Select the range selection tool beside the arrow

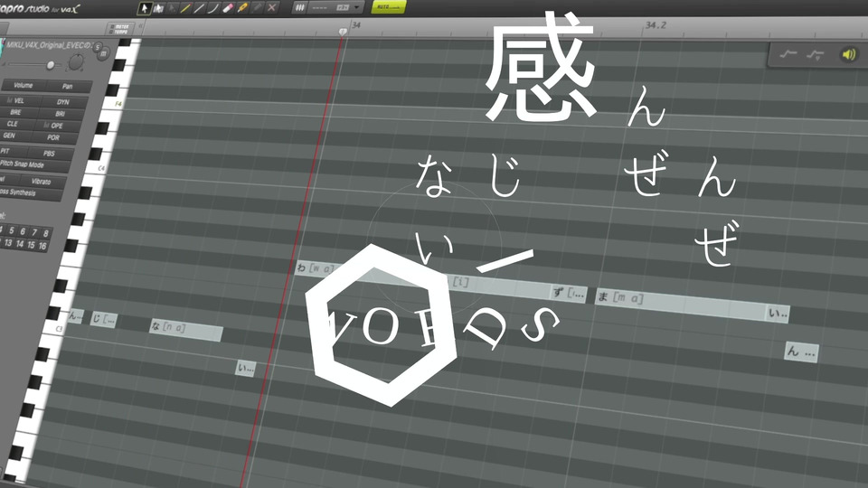tap(158, 8)
